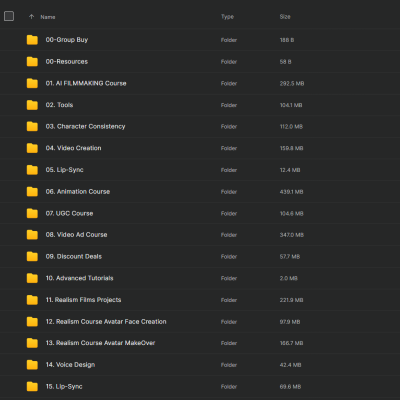
Task: Click the 159.8 MB size value
Action: click(291, 148)
